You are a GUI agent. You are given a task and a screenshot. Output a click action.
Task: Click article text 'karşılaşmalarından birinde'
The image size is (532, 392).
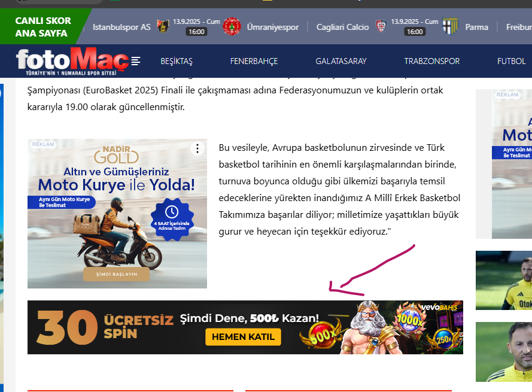[400, 165]
